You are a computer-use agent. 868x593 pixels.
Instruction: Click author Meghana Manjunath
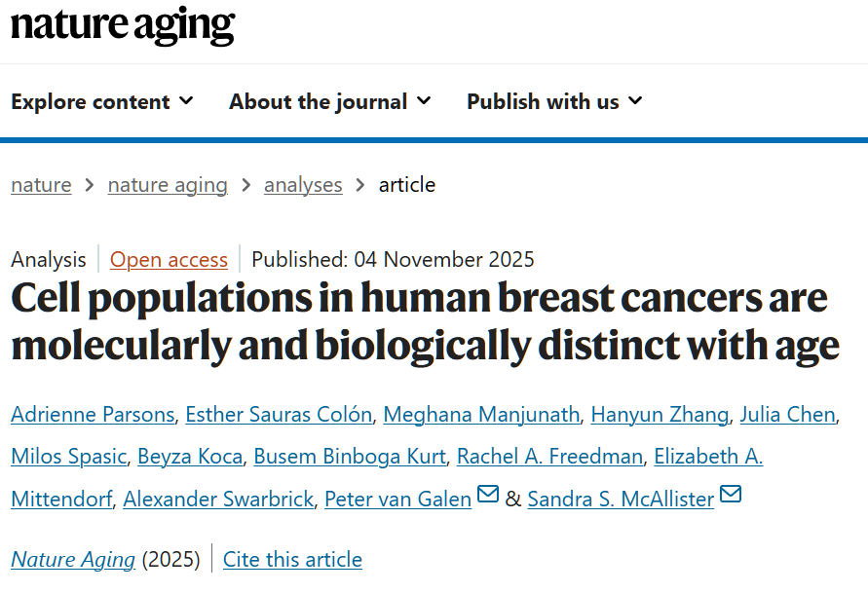(482, 415)
